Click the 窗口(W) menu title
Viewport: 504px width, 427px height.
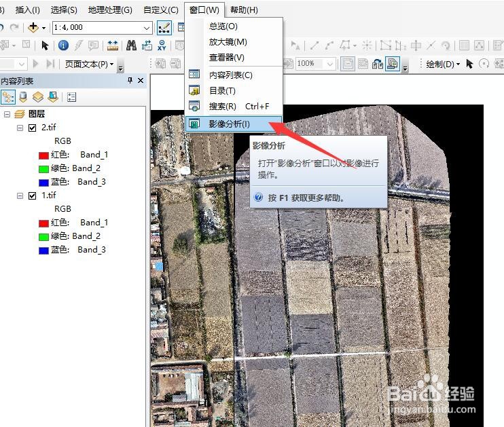pyautogui.click(x=204, y=10)
